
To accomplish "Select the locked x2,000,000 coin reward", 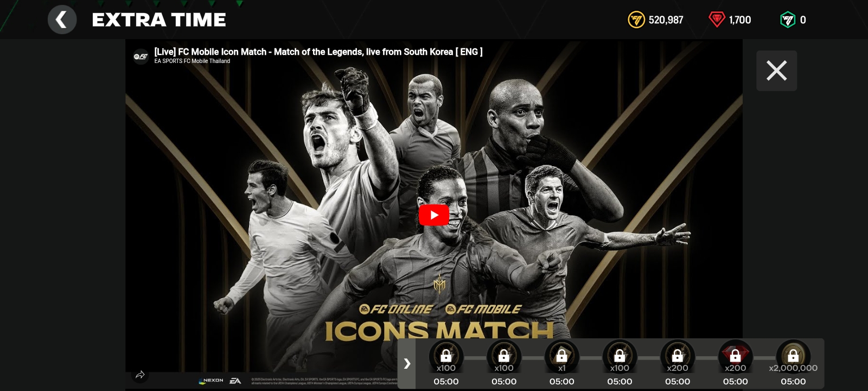I will coord(793,357).
